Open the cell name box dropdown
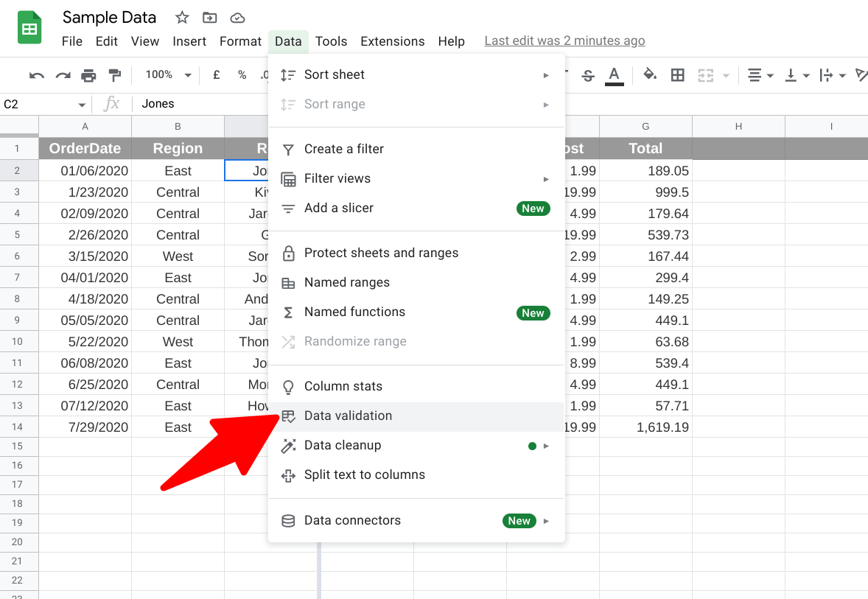The image size is (868, 599). point(81,104)
